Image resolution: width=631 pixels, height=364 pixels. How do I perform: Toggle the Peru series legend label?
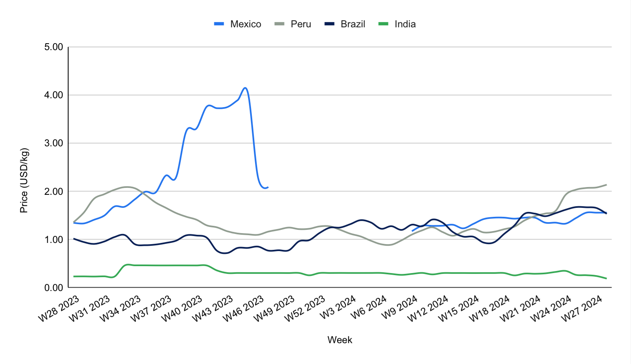[x=301, y=24]
